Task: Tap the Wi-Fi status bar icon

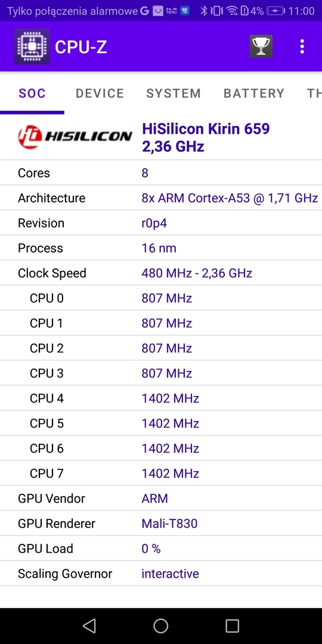Action: (232, 11)
